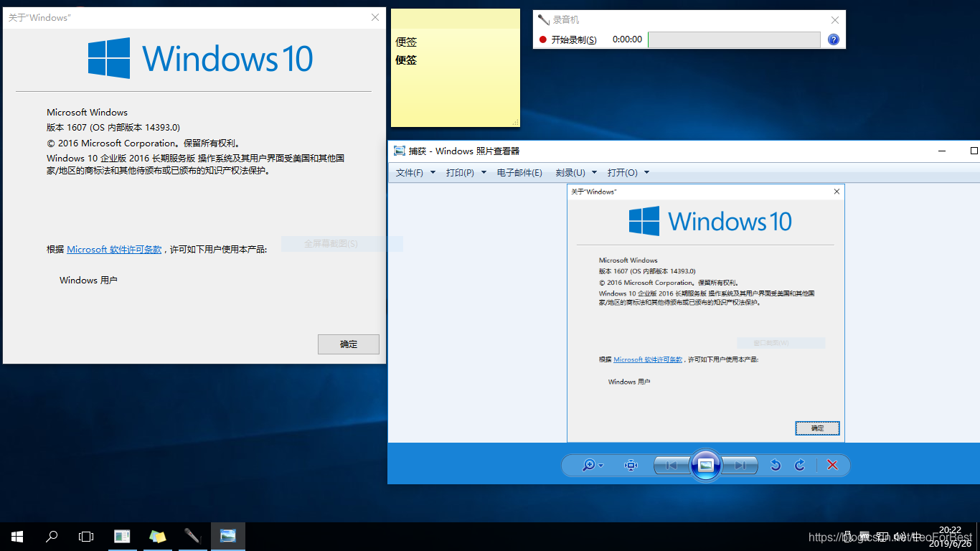The image size is (980, 551).
Task: Open taskbar search magnifier
Action: (52, 537)
